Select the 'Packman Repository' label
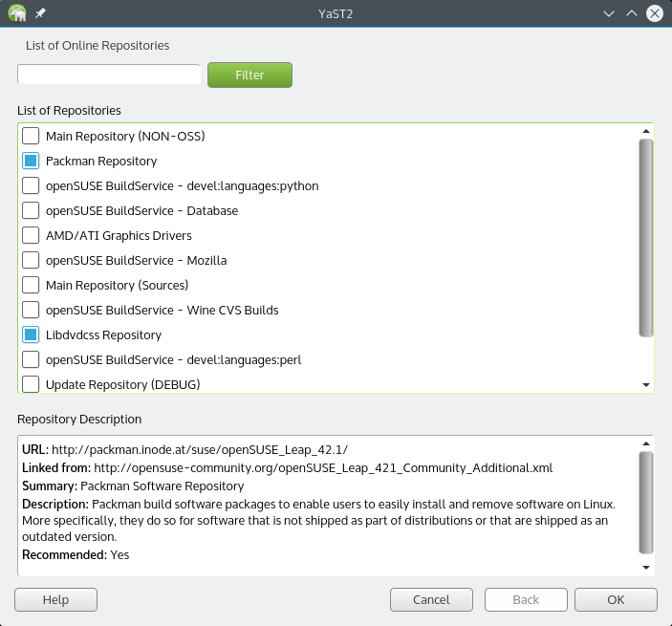 pyautogui.click(x=101, y=162)
